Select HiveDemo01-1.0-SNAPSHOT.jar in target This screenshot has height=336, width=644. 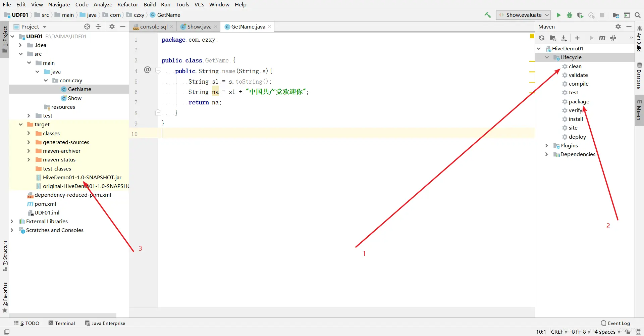[x=82, y=178]
